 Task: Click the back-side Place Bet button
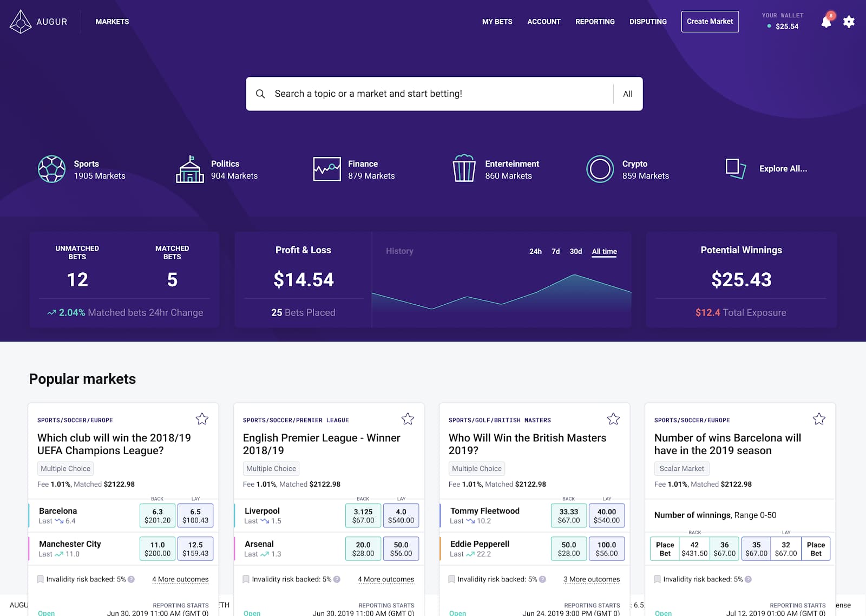[665, 548]
